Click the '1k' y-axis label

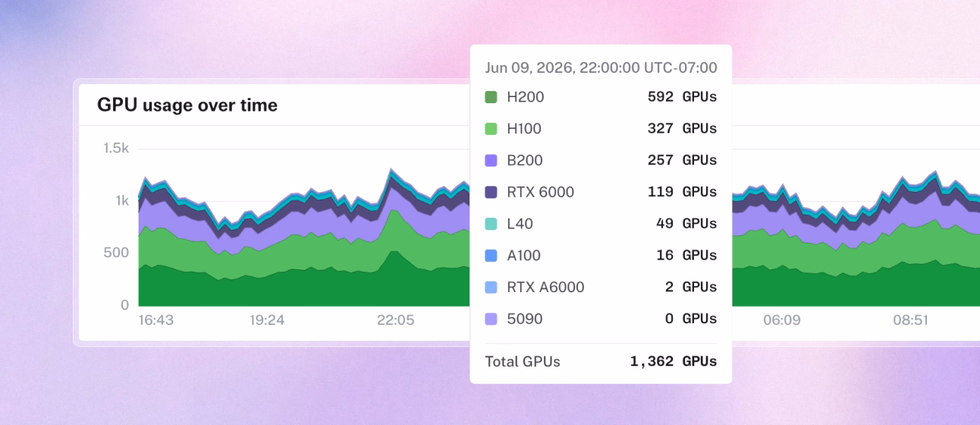pyautogui.click(x=122, y=201)
